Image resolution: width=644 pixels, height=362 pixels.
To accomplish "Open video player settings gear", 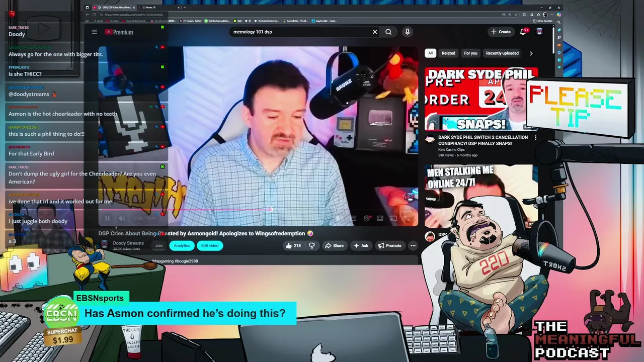I will 366,218.
